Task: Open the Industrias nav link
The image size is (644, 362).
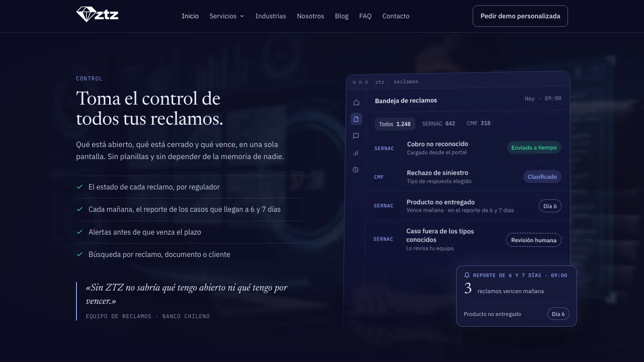Action: coord(271,16)
